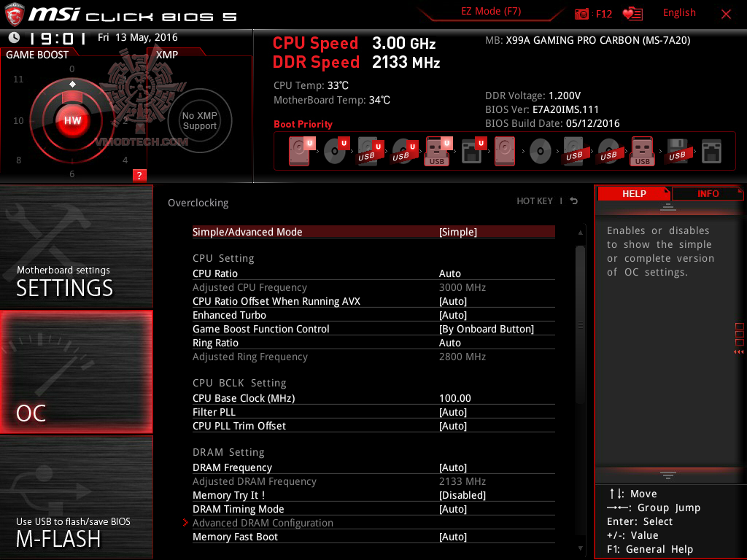Click the clock icon beside the time
747x560 pixels.
point(15,37)
